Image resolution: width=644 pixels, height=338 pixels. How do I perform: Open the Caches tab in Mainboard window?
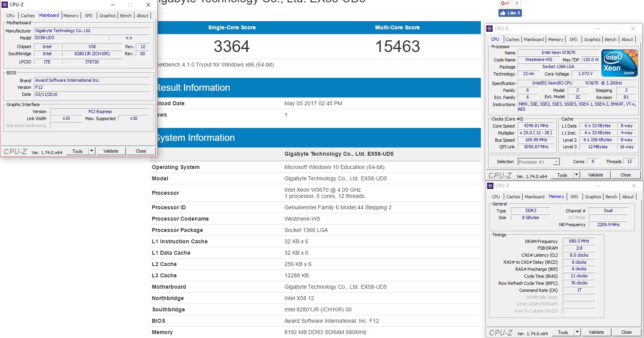[28, 16]
